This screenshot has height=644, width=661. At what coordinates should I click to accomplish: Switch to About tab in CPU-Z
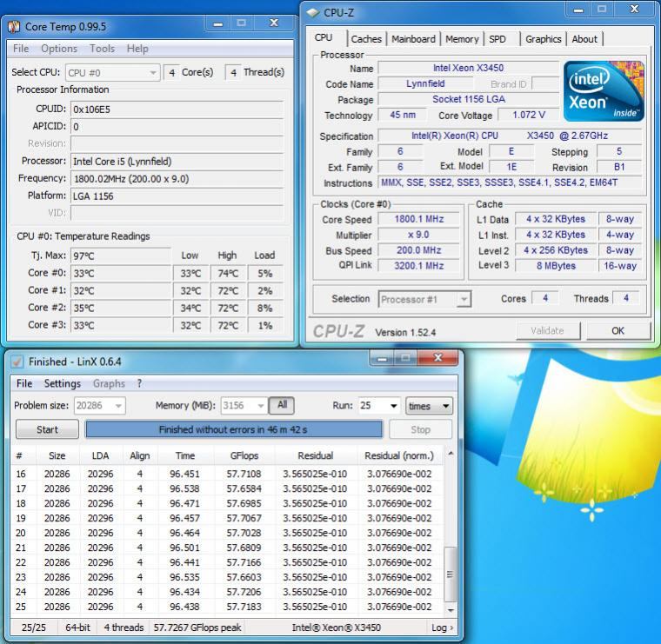pyautogui.click(x=584, y=39)
